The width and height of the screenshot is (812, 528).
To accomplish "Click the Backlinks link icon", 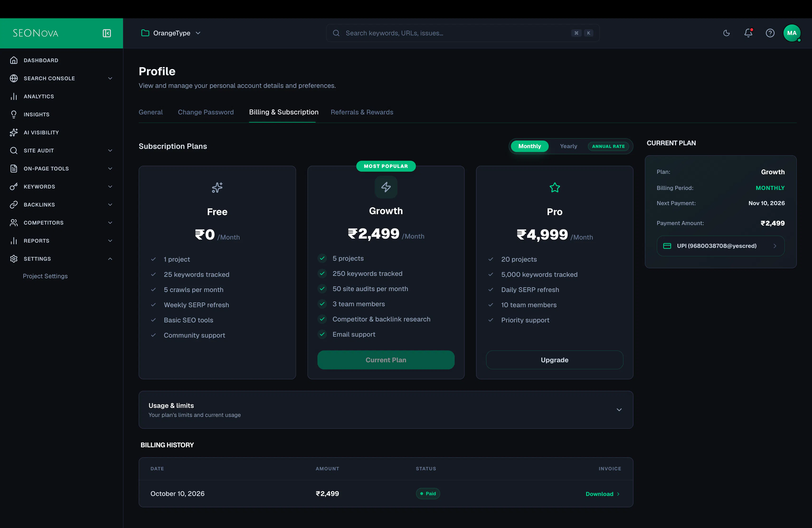I will [x=14, y=205].
